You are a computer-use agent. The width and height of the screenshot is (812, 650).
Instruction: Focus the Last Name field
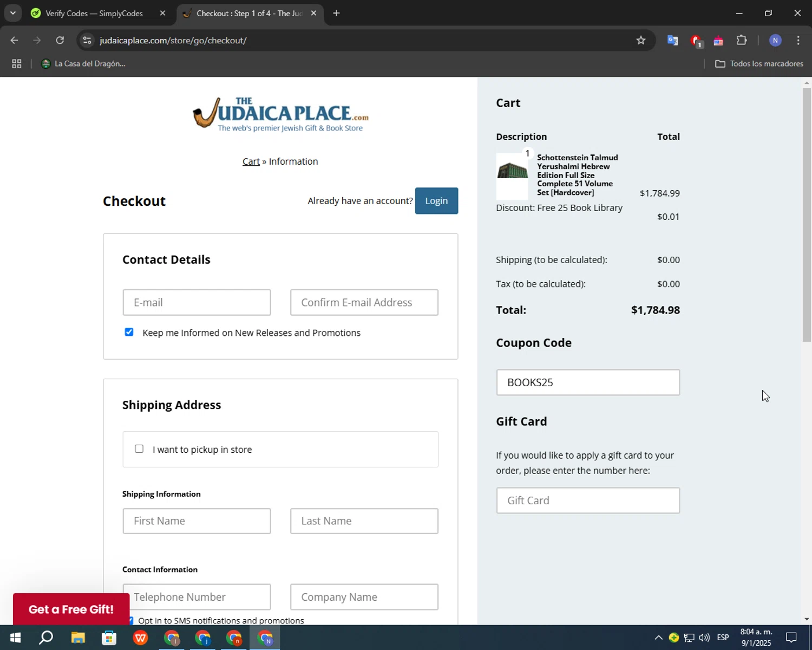(x=364, y=521)
